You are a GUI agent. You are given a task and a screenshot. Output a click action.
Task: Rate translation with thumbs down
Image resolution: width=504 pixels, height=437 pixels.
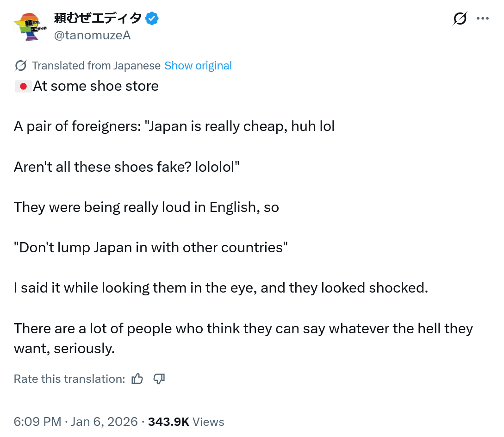coord(159,379)
